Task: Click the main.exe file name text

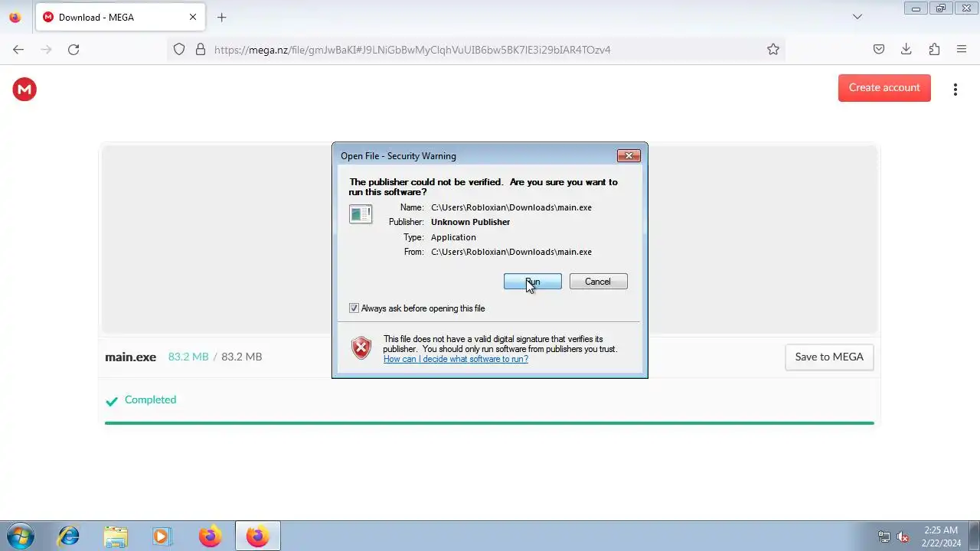Action: click(x=131, y=357)
